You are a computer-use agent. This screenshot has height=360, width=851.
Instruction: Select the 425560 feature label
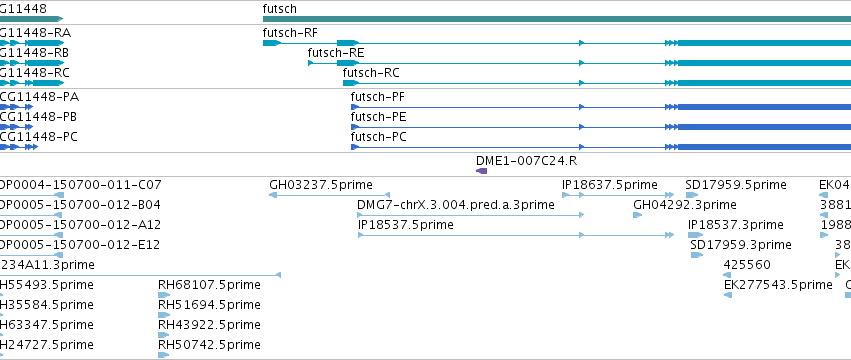point(747,265)
